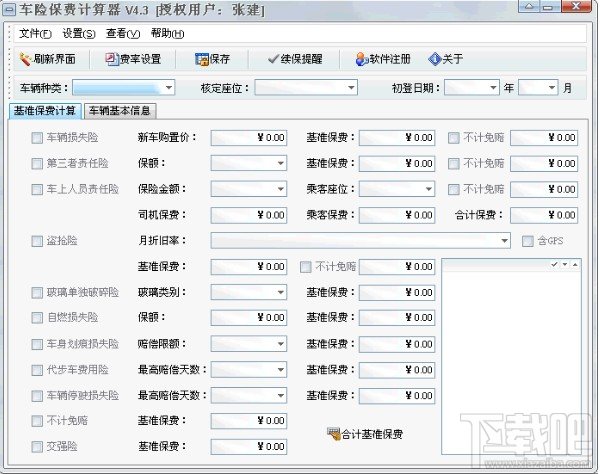This screenshot has height=474, width=600.
Task: Click the 刷新界面 refresh icon
Action: point(25,59)
